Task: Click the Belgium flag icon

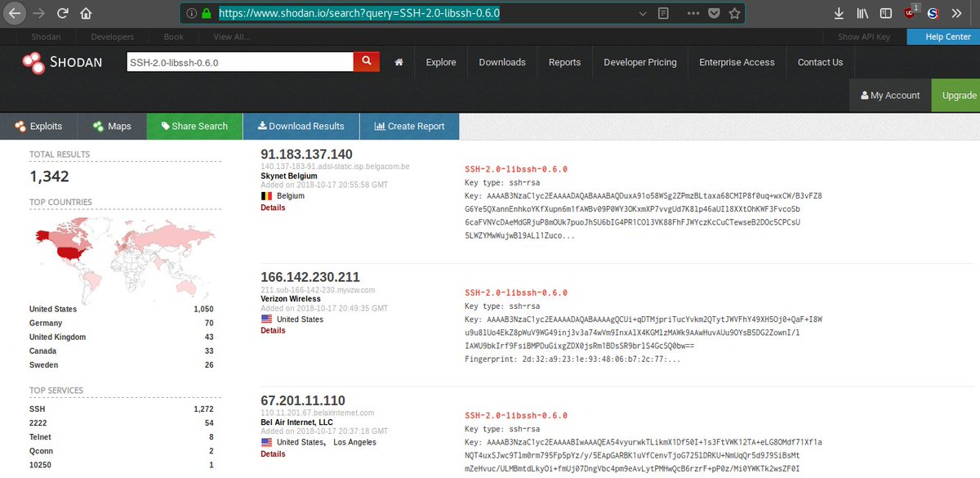Action: click(266, 196)
